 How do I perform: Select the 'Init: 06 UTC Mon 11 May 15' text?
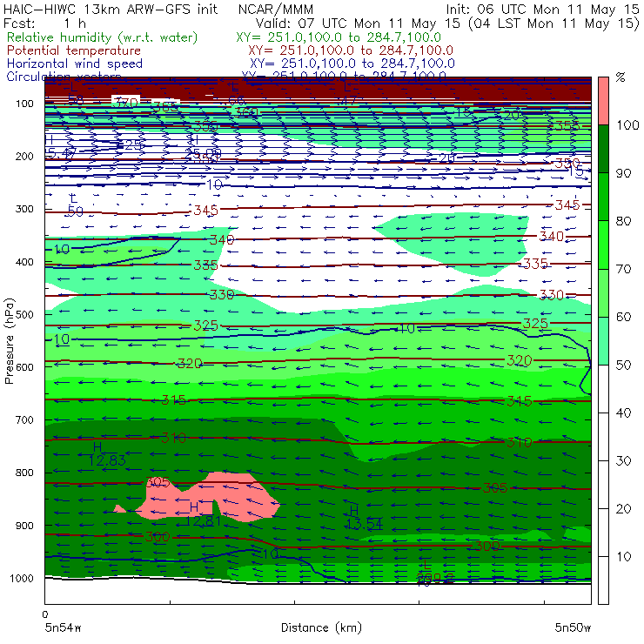click(542, 10)
